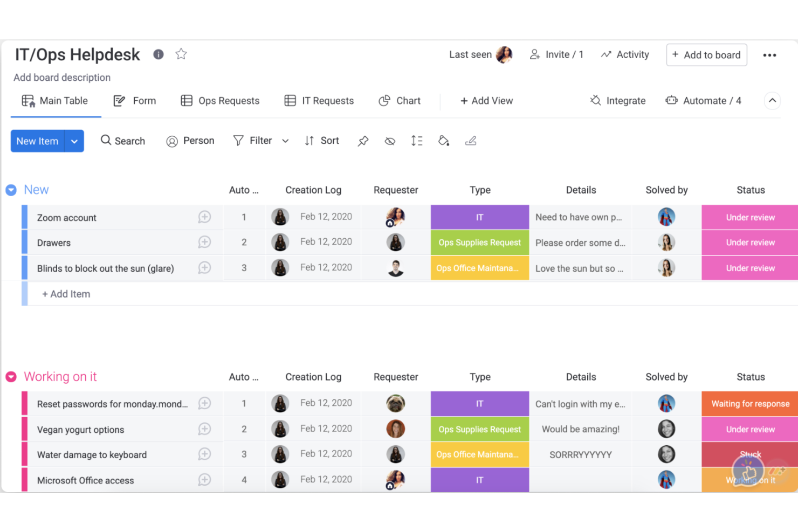
Task: Switch to the IT Requests tab
Action: (x=319, y=101)
